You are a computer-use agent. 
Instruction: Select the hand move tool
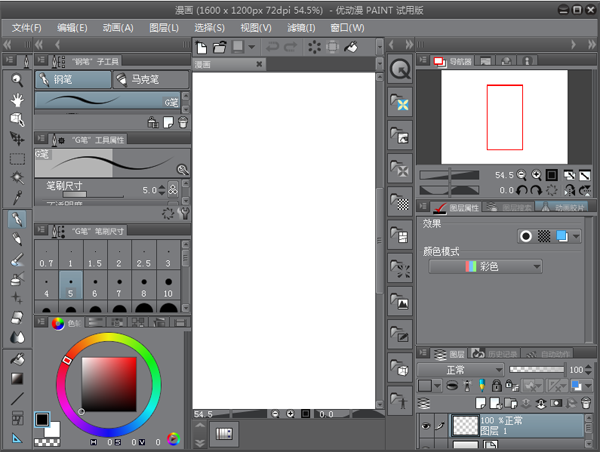(x=17, y=100)
